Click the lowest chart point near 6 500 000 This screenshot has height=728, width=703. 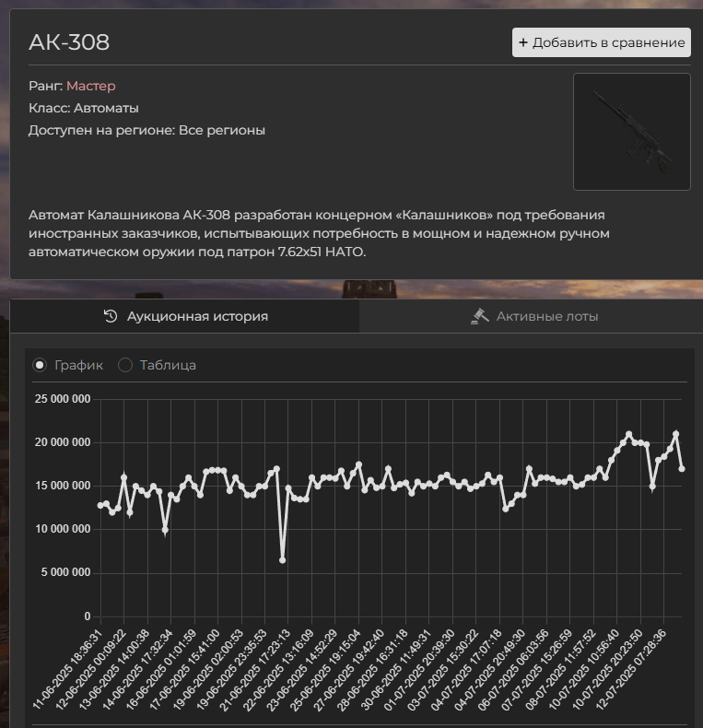(282, 560)
